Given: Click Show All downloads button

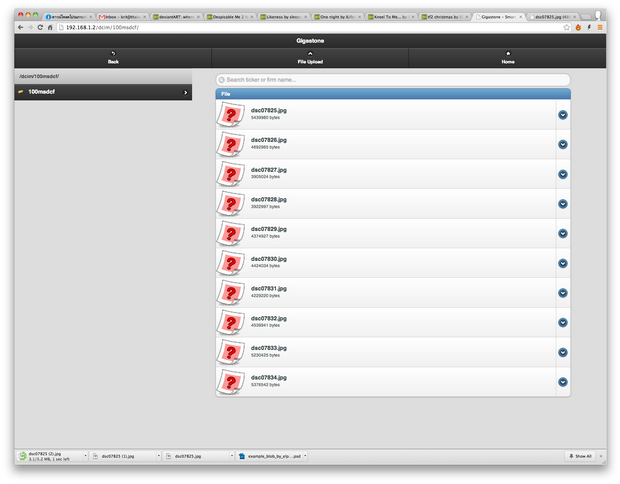Looking at the screenshot, I should [580, 456].
